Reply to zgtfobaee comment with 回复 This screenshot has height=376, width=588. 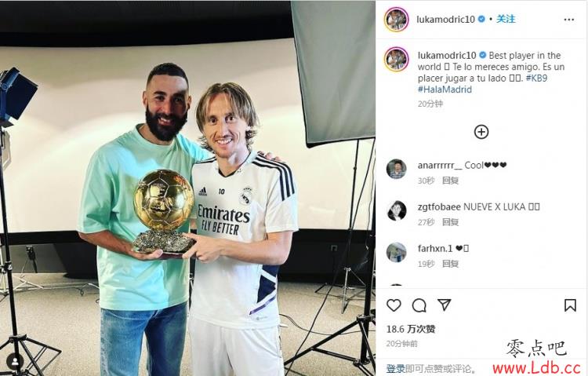[x=450, y=222]
